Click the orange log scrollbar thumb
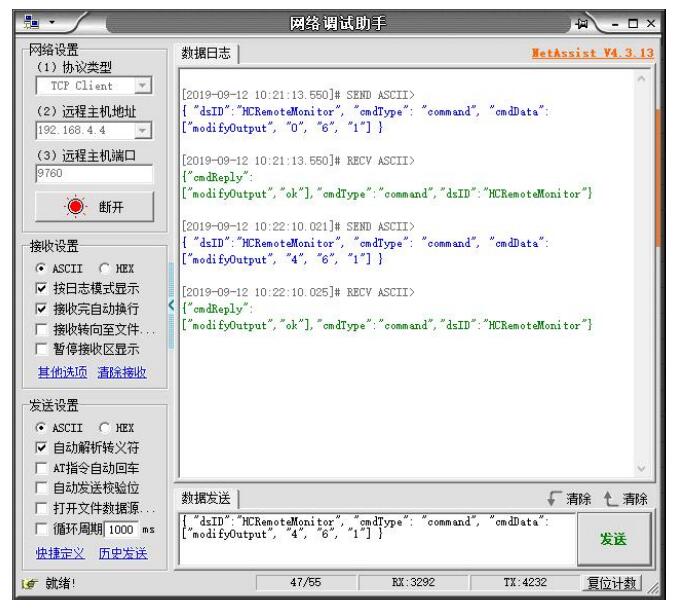This screenshot has width=675, height=609. 658,178
